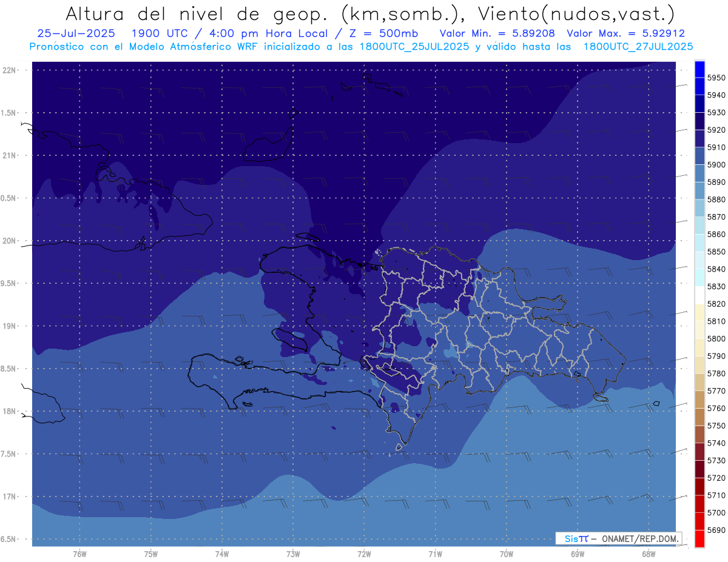Screen dimensions: 728x562
Task: Click the colorbar value "5820"
Action: 716,304
